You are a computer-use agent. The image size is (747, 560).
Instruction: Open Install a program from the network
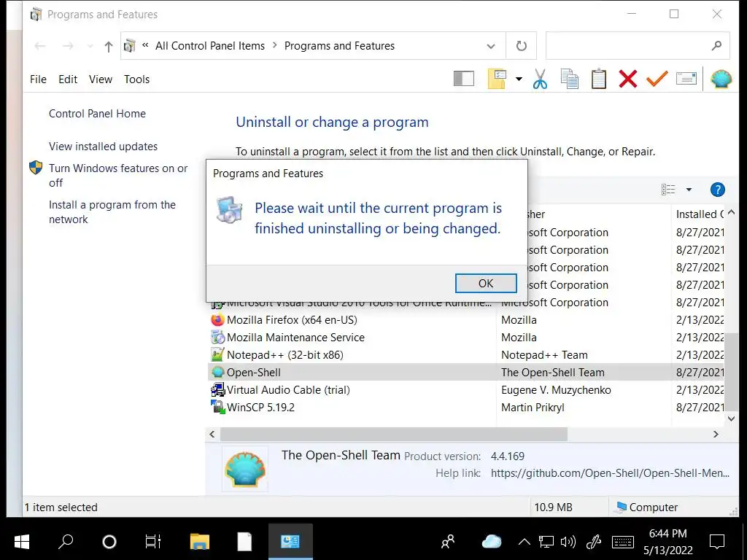coord(112,212)
